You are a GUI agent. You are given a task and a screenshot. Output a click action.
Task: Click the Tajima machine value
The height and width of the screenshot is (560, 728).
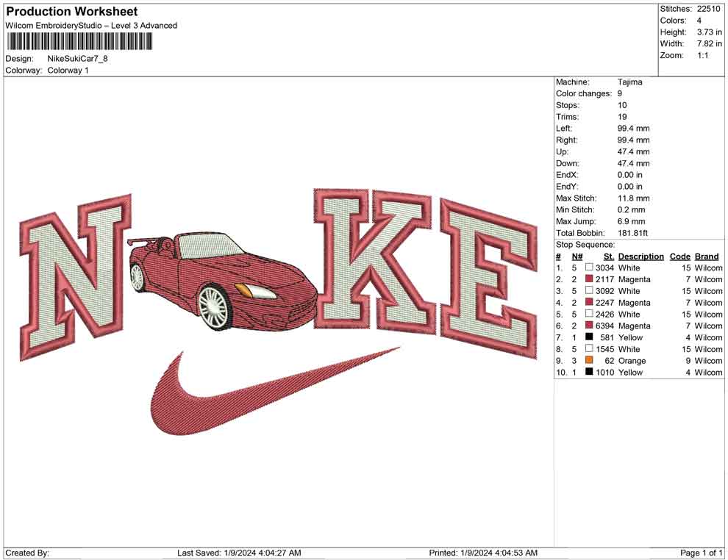pyautogui.click(x=629, y=82)
